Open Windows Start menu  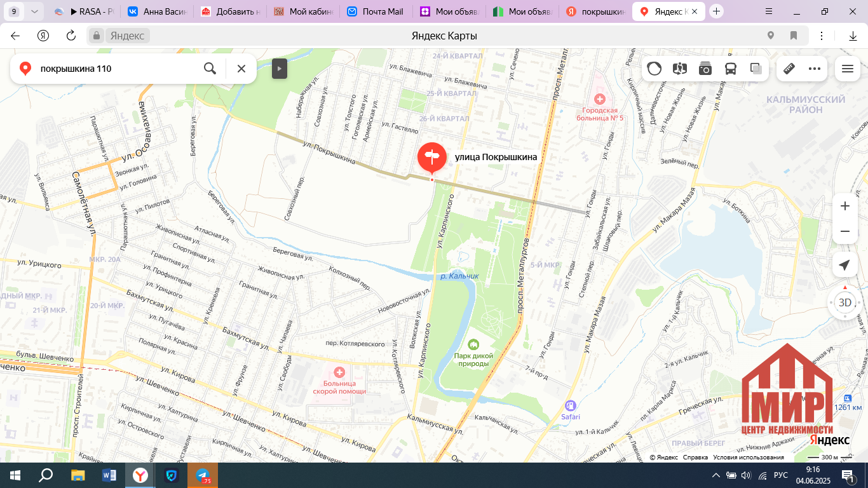[15, 475]
